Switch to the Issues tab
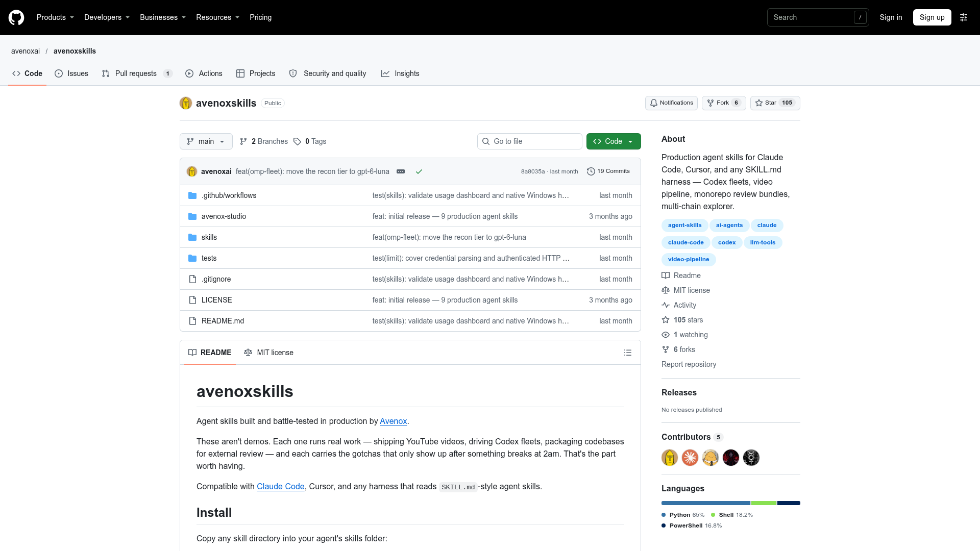Image resolution: width=980 pixels, height=551 pixels. (71, 73)
